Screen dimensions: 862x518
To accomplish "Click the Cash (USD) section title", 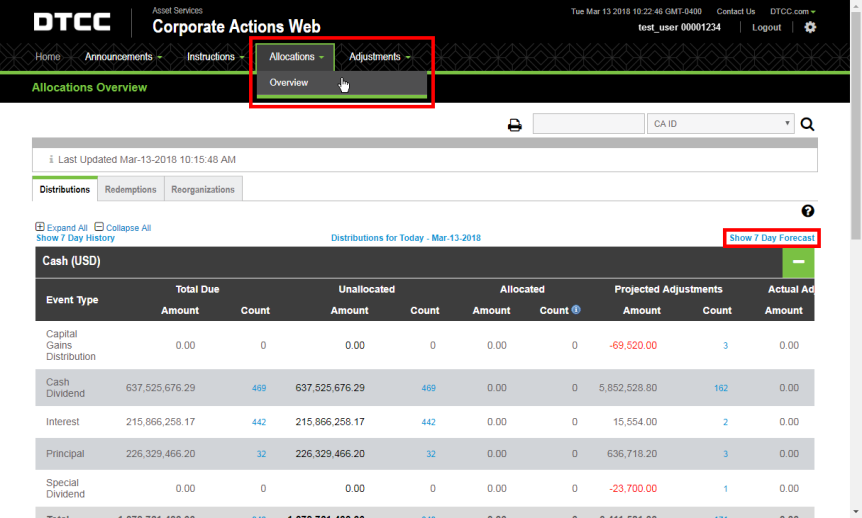I will [71, 261].
